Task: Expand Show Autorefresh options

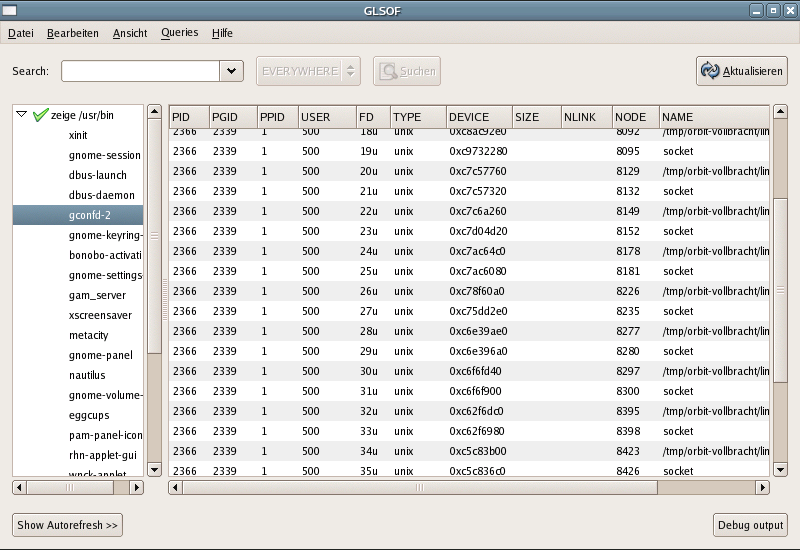Action: (67, 525)
